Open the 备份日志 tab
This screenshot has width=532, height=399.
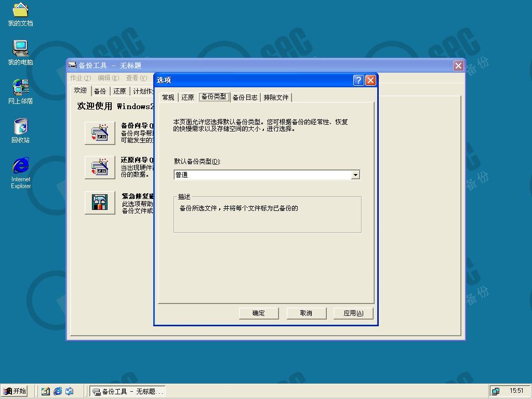tap(245, 97)
